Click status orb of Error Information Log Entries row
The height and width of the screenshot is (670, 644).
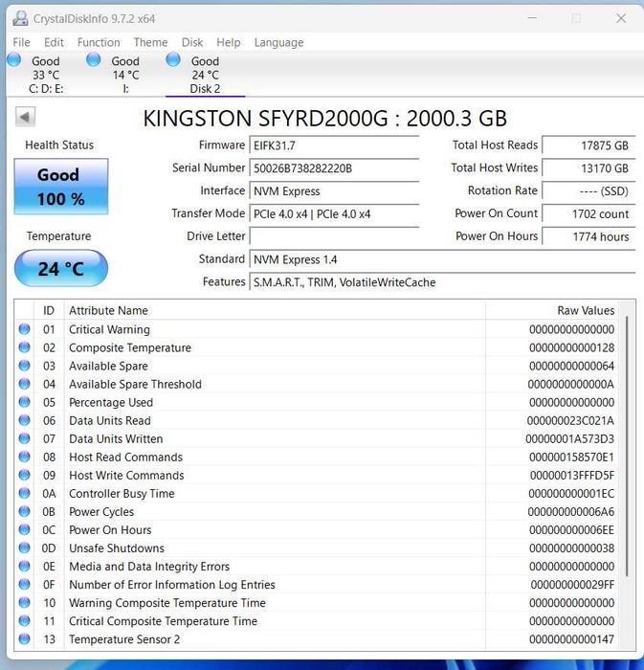pos(24,584)
